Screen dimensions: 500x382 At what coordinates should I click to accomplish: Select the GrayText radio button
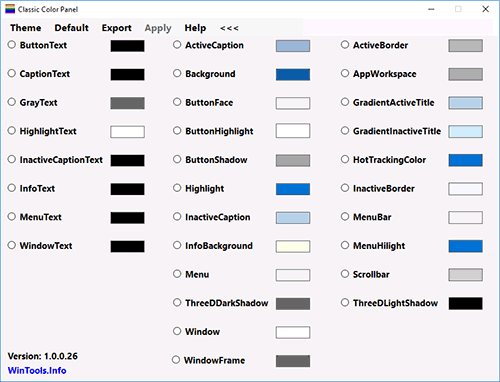coord(12,102)
